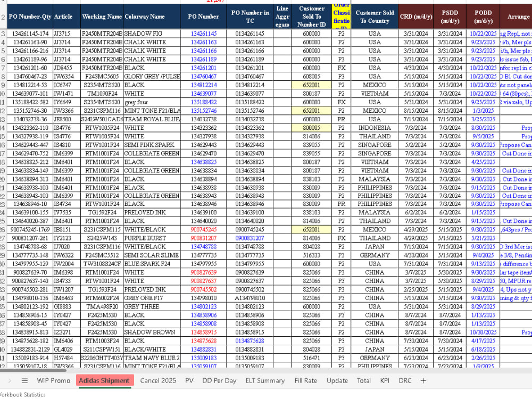
Task: Switch to the WIP Promo sheet tab
Action: pyautogui.click(x=53, y=381)
